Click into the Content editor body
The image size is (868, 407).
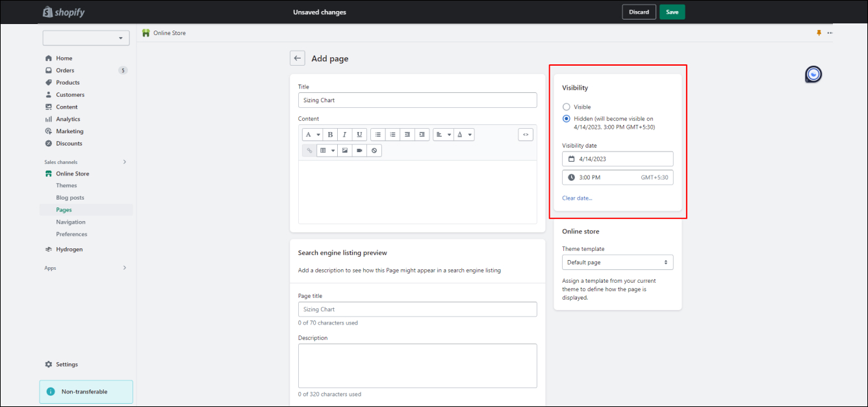[x=417, y=192]
